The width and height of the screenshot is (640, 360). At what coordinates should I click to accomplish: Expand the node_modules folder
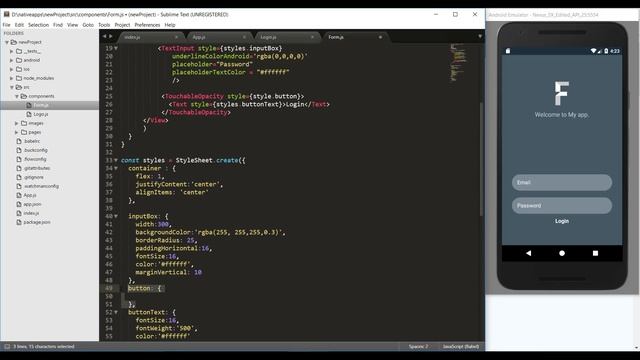pyautogui.click(x=11, y=78)
